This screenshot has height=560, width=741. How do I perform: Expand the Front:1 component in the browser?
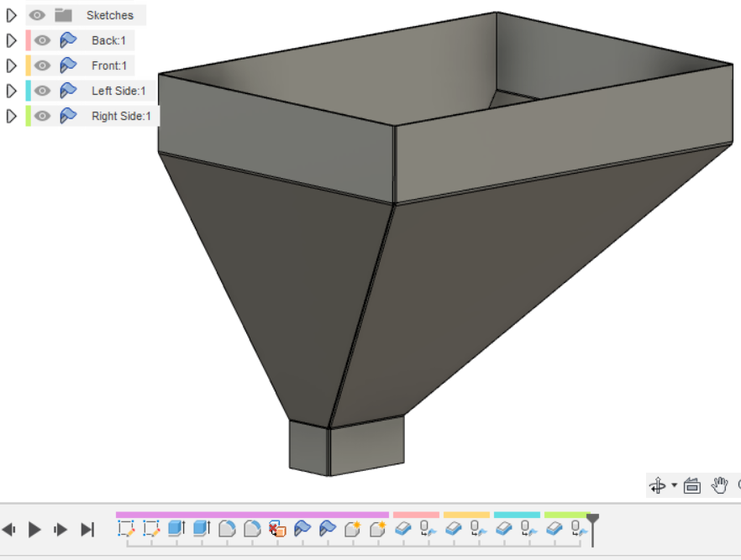pos(10,65)
